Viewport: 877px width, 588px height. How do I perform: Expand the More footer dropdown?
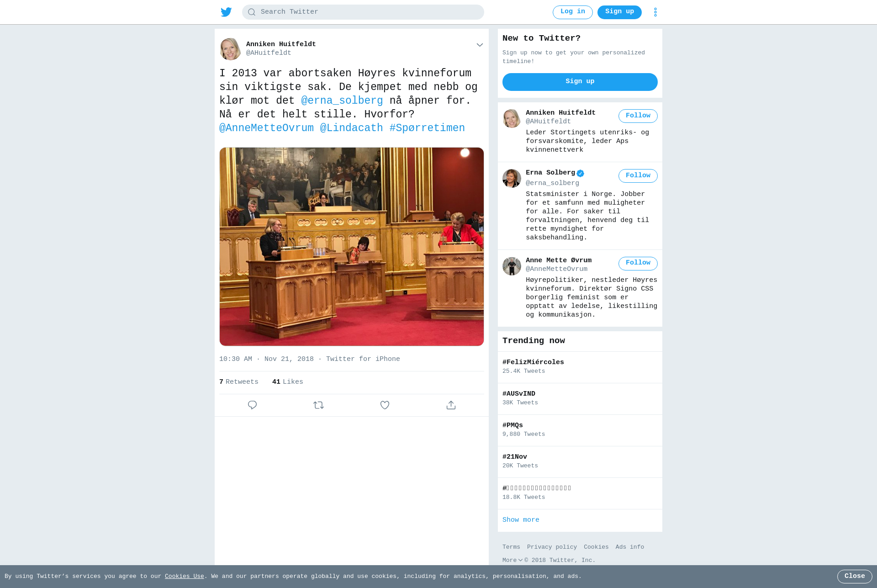(512, 560)
